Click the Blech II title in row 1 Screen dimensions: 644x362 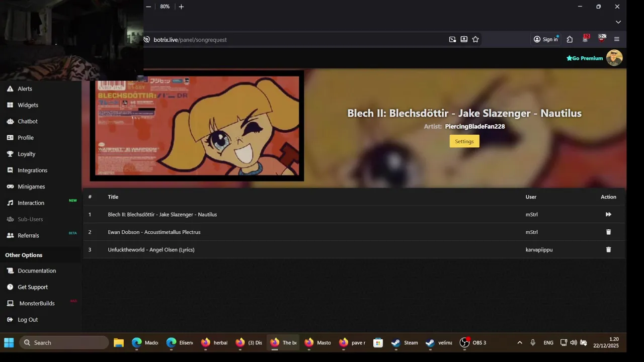(x=163, y=215)
